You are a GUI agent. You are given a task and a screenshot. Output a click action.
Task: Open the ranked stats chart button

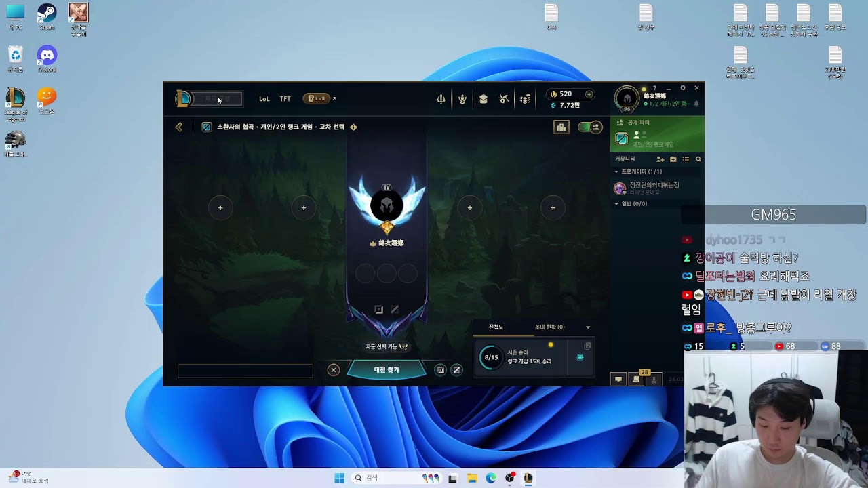click(x=561, y=127)
